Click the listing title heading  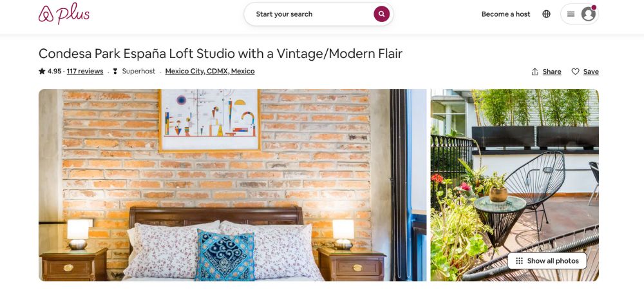220,53
